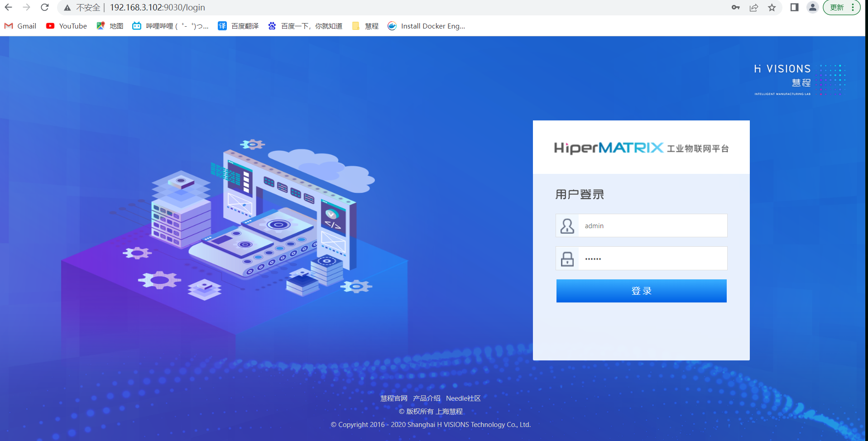Open the 产品介绍 footer link
The image size is (868, 441).
pos(427,398)
